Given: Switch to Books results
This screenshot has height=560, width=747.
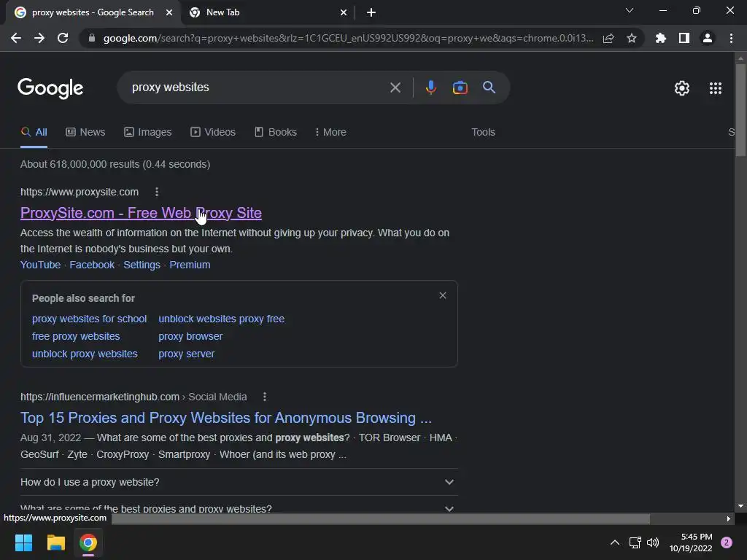Looking at the screenshot, I should (275, 132).
